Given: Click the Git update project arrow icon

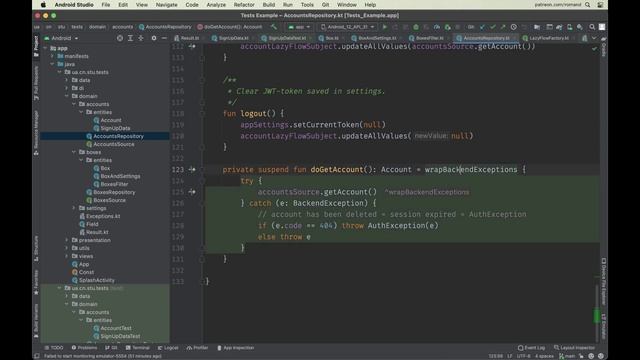Looking at the screenshot, I should click(x=482, y=27).
